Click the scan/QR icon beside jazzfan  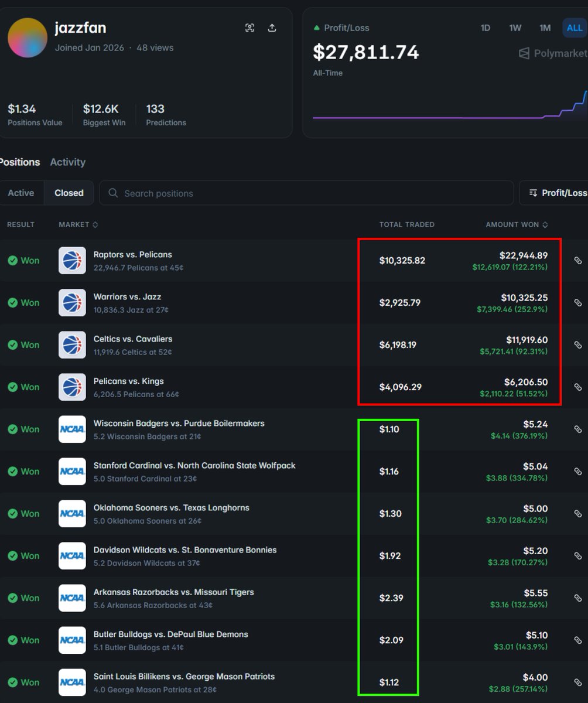point(250,28)
